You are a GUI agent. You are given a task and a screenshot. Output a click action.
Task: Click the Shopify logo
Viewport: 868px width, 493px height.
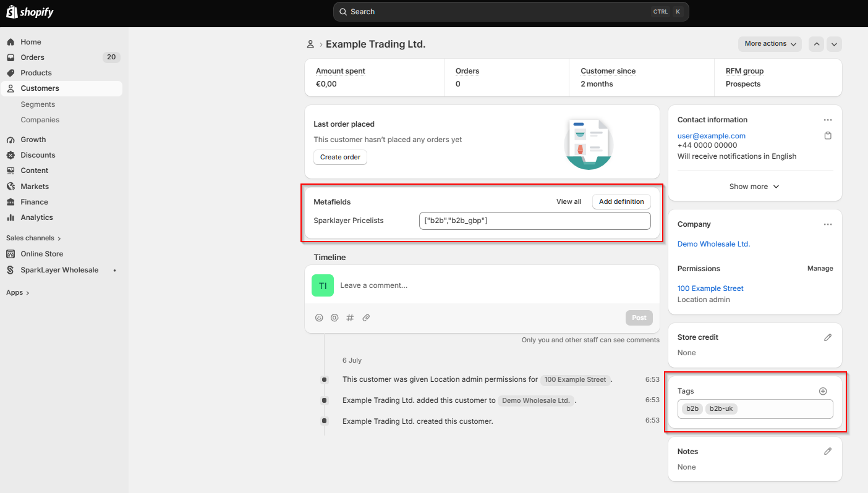(x=30, y=12)
